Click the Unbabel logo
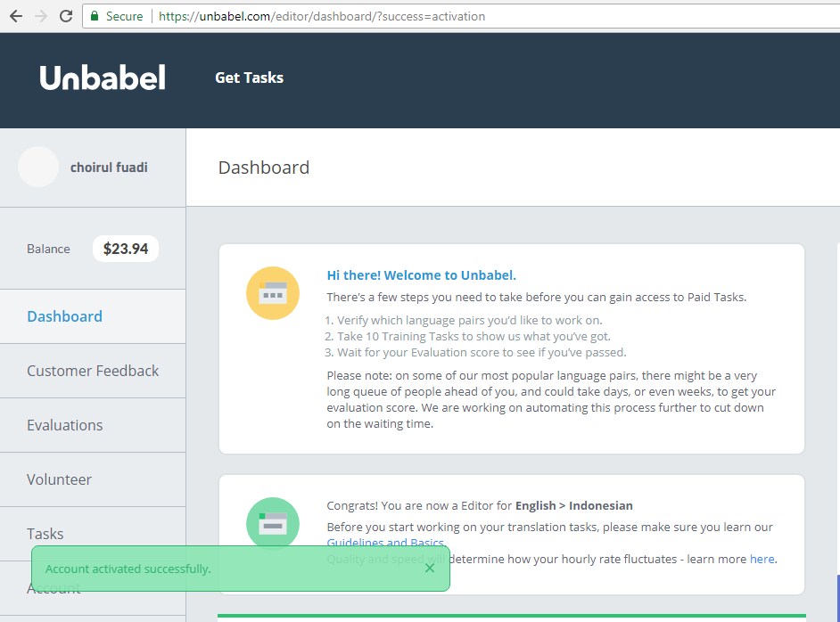The image size is (840, 622). click(103, 78)
